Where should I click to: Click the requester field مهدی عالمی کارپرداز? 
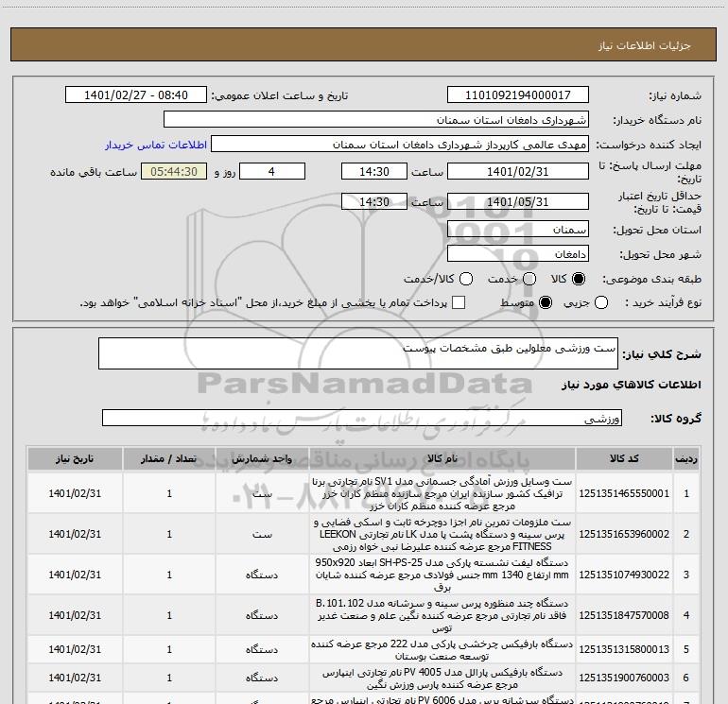tap(400, 145)
